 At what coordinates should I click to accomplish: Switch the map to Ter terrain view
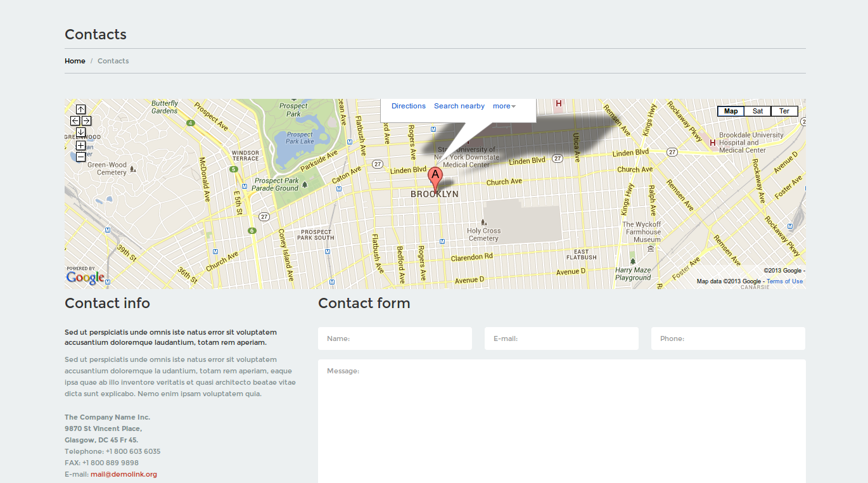(784, 112)
